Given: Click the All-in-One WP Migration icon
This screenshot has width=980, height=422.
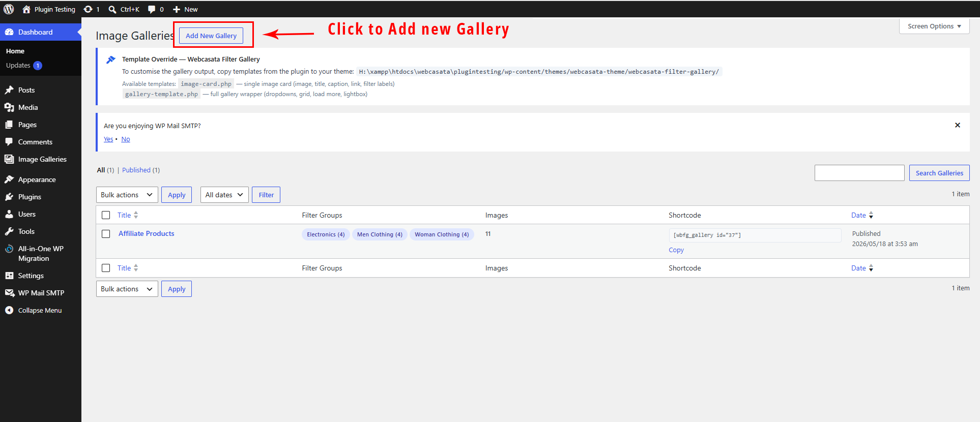Looking at the screenshot, I should tap(9, 249).
